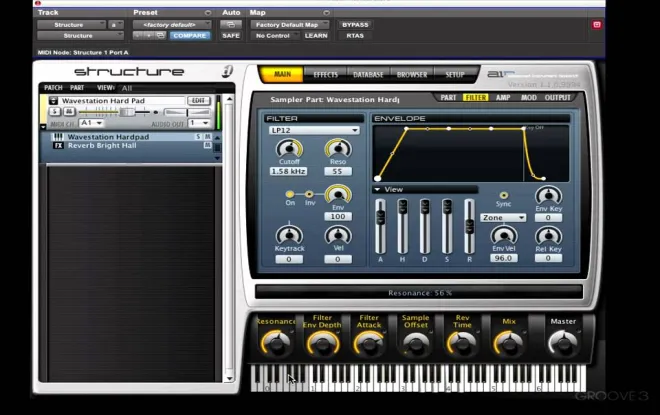
Task: Click the Reso knob in Filter section
Action: point(338,149)
